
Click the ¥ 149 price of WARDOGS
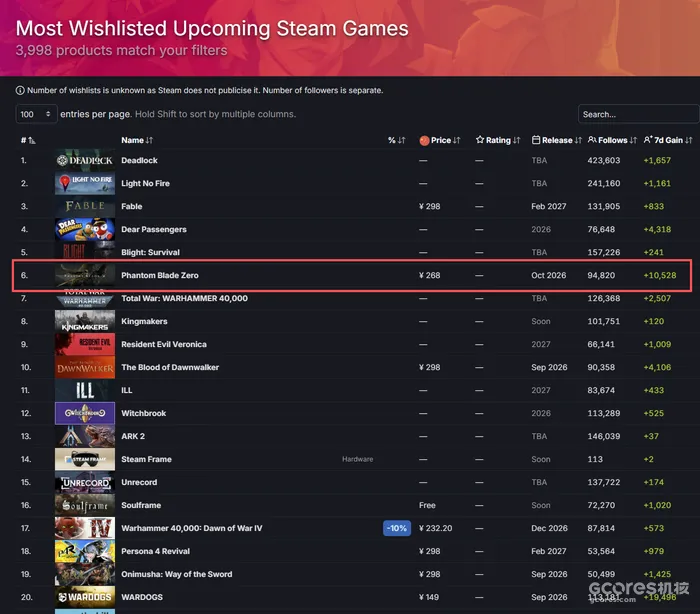tap(429, 597)
